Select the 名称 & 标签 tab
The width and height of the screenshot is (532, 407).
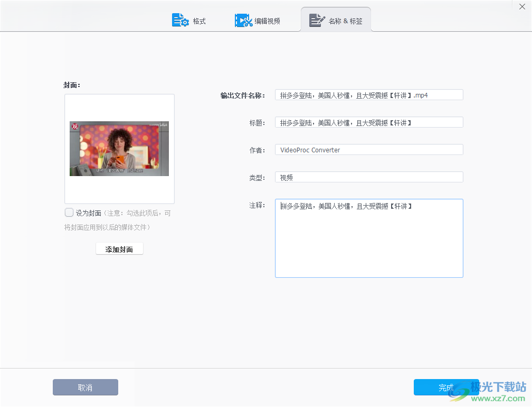(336, 20)
